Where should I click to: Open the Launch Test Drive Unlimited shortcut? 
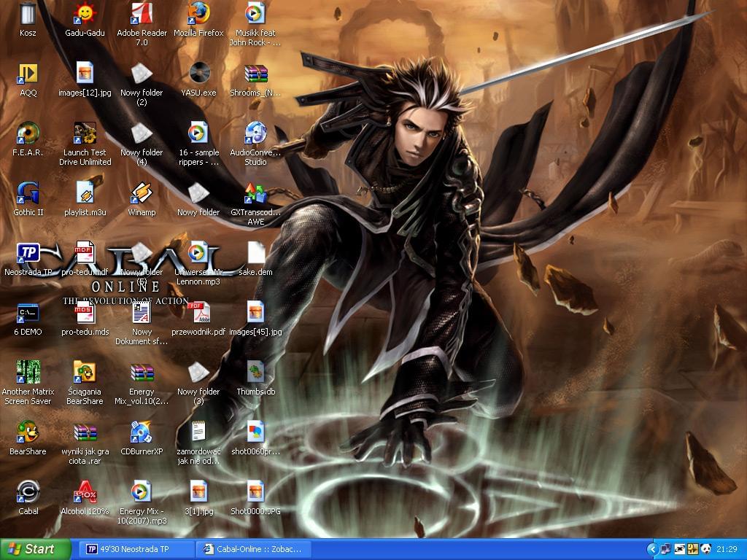click(x=85, y=133)
